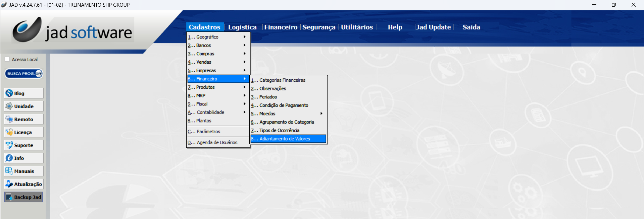Enable the Acesso Local checkbox
644x219 pixels.
[7, 59]
